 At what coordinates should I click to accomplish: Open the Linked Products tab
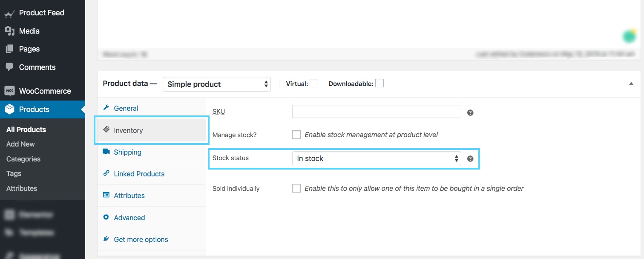pos(139,174)
